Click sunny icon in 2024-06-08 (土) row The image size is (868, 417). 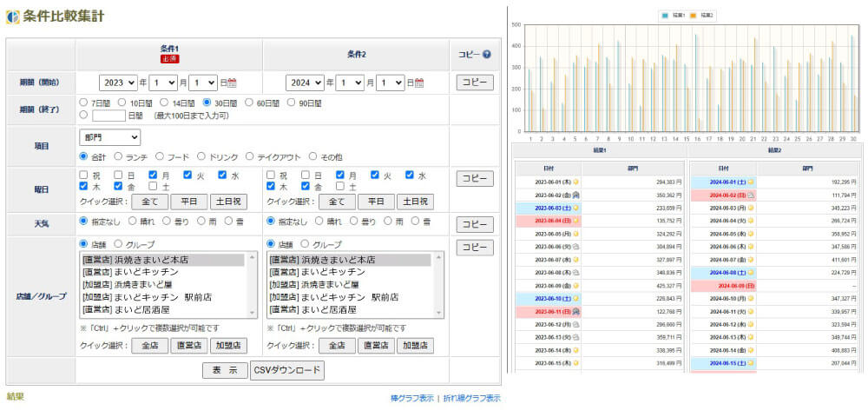(751, 273)
